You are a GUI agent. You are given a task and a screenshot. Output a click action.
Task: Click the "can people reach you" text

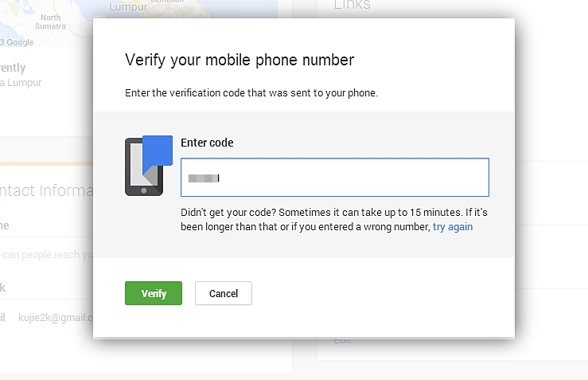tap(48, 255)
